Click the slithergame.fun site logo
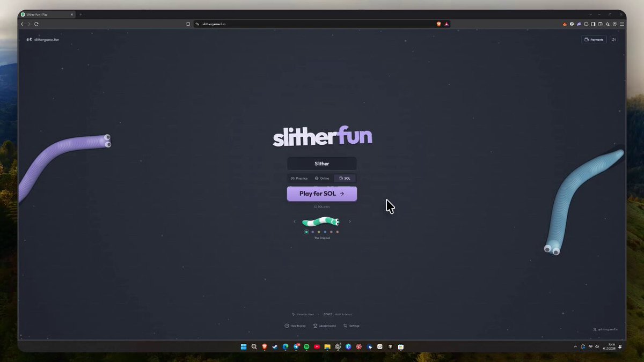 (43, 40)
